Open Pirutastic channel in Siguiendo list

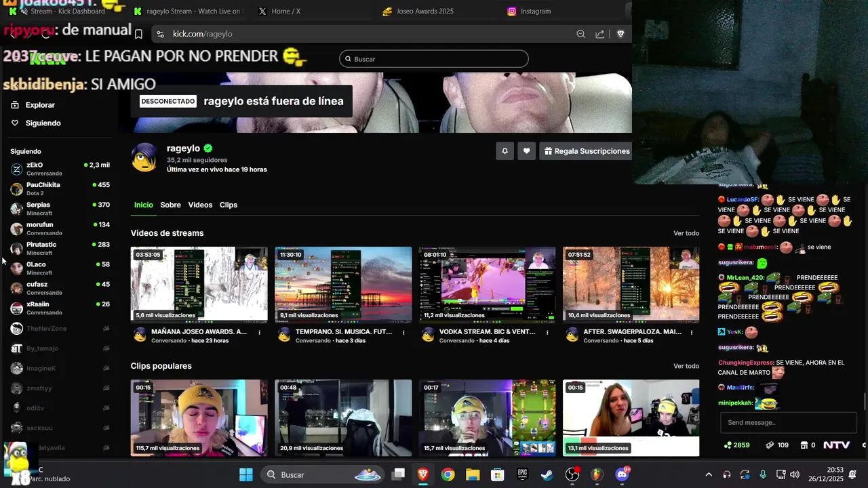[60, 248]
